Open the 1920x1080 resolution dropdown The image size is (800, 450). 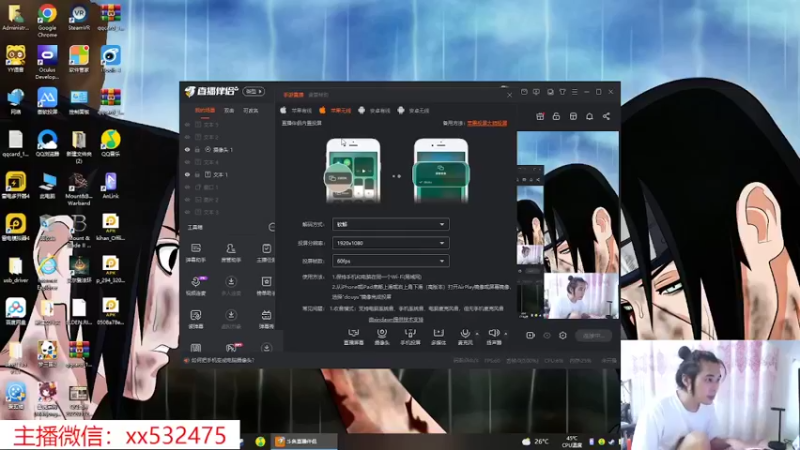[390, 243]
